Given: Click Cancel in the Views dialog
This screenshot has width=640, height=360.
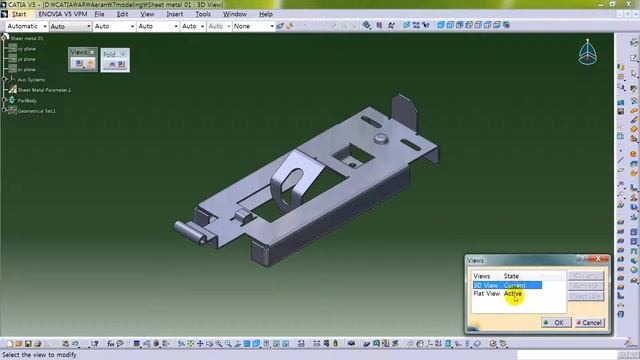Looking at the screenshot, I should [x=589, y=322].
